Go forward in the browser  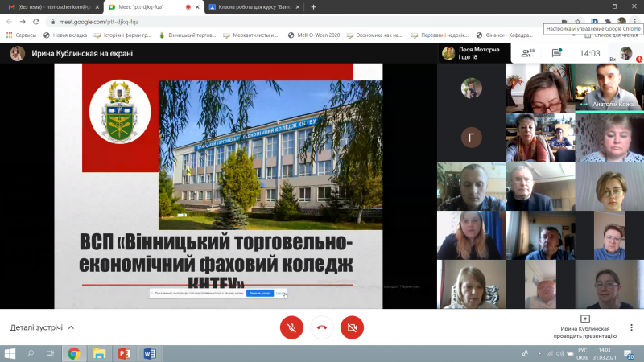point(23,22)
